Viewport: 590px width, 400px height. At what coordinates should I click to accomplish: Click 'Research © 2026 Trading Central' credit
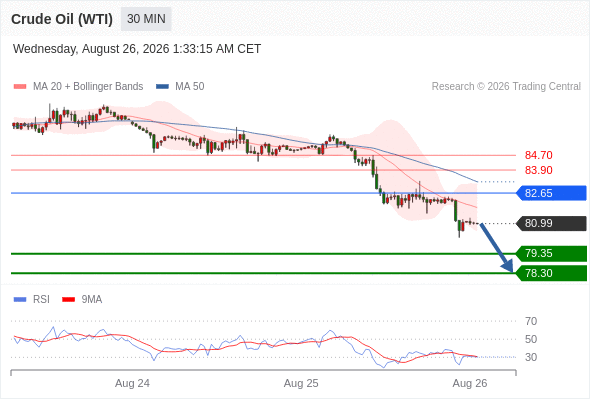pyautogui.click(x=506, y=87)
